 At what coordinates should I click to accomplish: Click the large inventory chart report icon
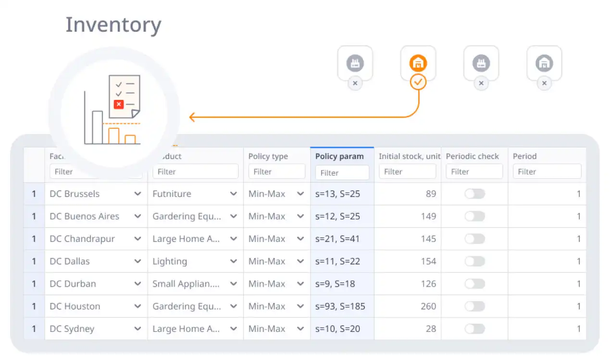(114, 110)
